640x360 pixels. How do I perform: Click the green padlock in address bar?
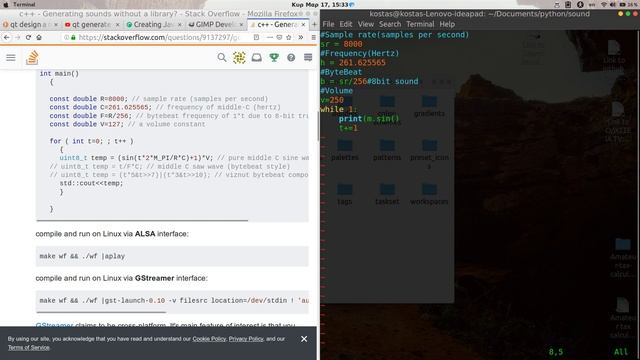point(73,37)
